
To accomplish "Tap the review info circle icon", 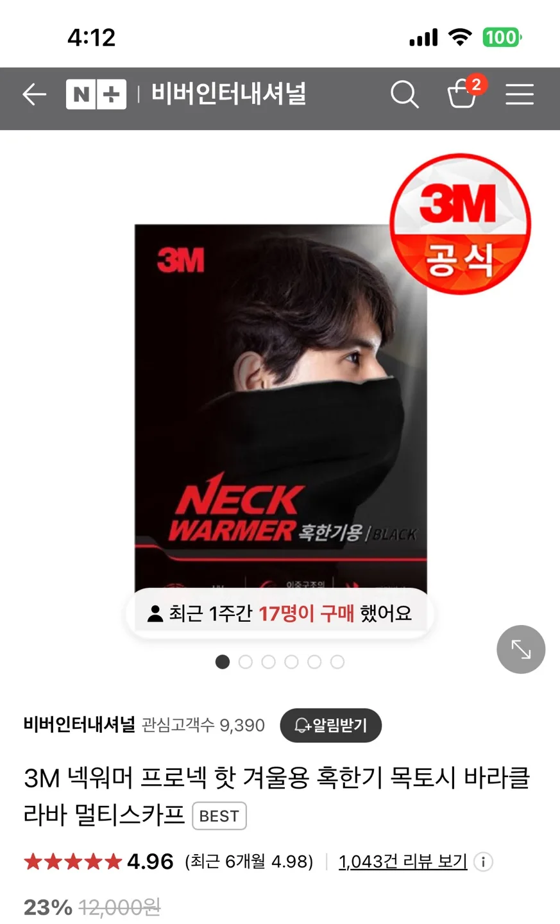I will click(x=483, y=862).
